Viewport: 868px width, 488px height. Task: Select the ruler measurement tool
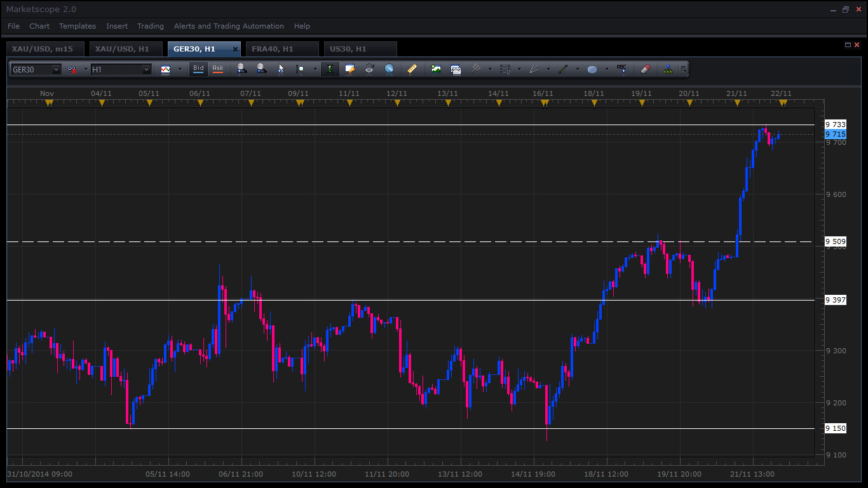(412, 69)
